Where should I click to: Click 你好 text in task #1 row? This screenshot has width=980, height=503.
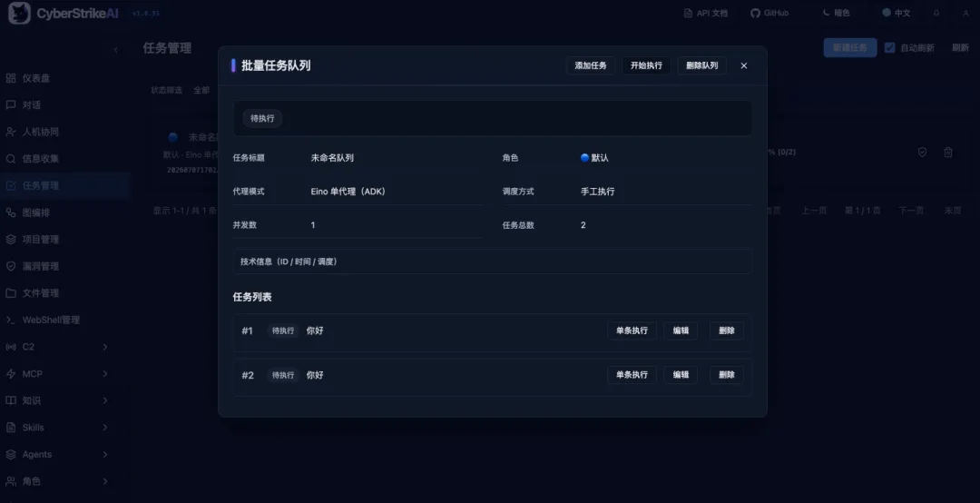tap(315, 330)
